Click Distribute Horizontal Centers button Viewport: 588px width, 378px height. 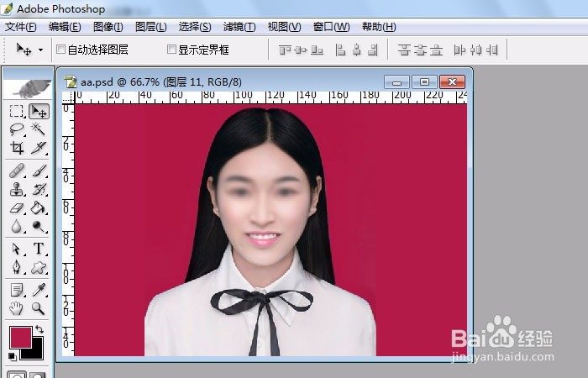[475, 50]
